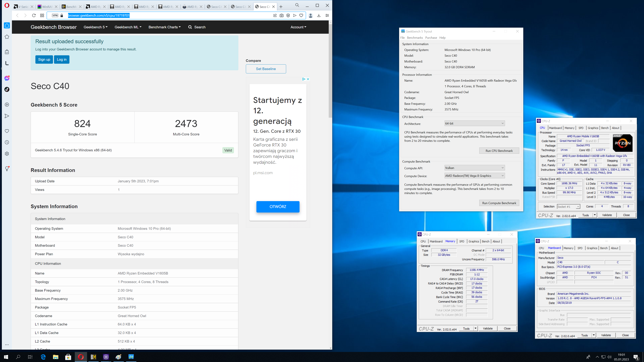Expand the Account dropdown
The image size is (644, 362).
(298, 27)
